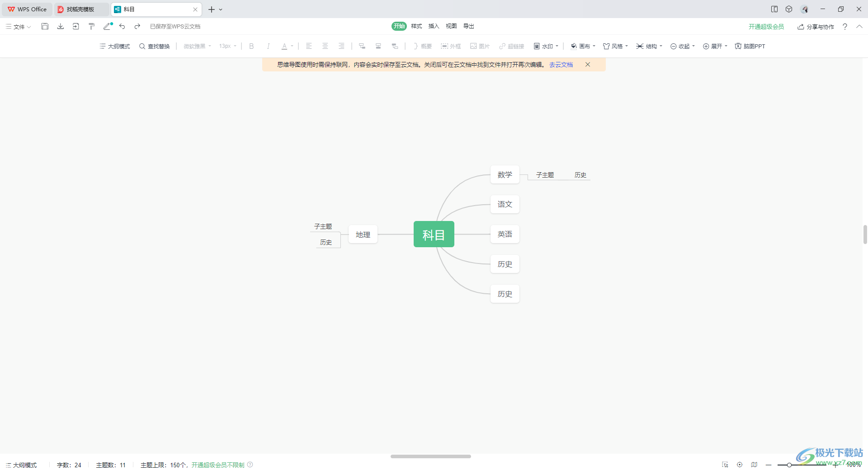Click the pen edit icon with green dot
This screenshot has height=470, width=868.
coord(108,26)
